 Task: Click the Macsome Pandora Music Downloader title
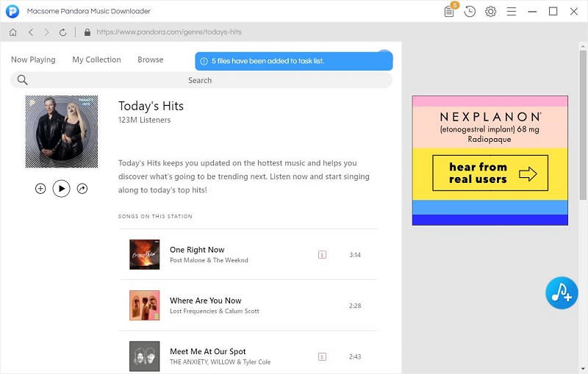click(x=88, y=11)
